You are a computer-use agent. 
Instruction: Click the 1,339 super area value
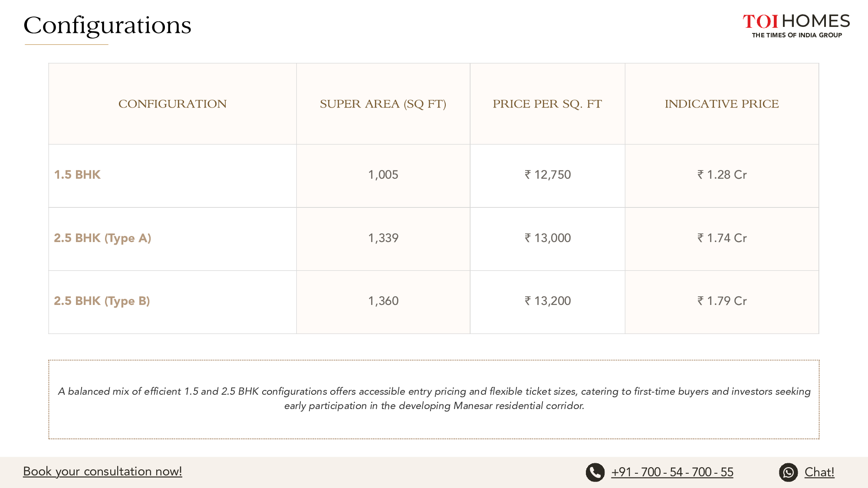click(x=383, y=238)
